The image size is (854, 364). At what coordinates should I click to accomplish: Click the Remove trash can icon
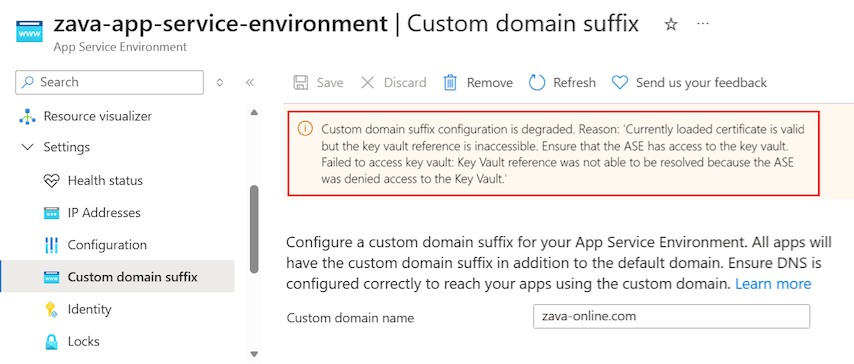pos(450,82)
